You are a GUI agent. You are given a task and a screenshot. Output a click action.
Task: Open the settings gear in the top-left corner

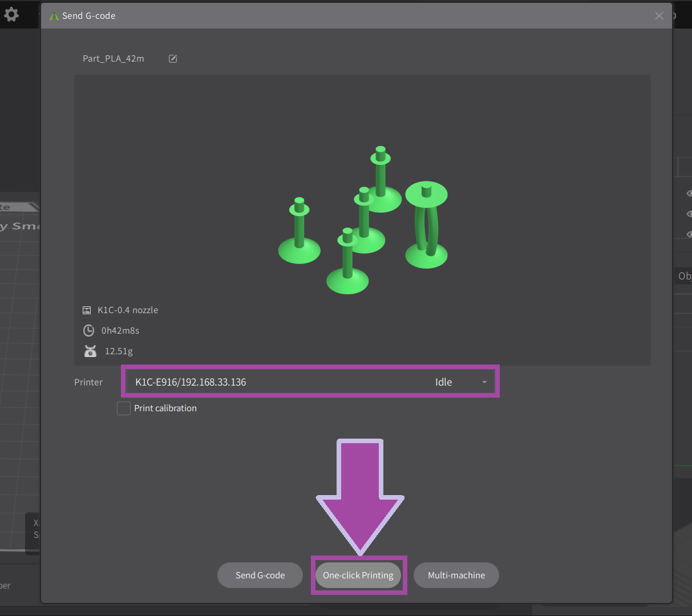pos(11,14)
